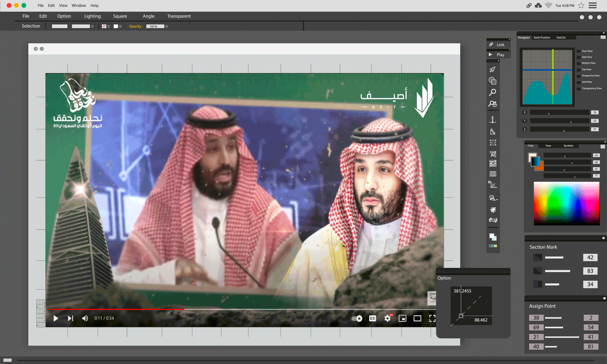Click the closed captions CC icon
Image resolution: width=607 pixels, height=364 pixels.
coord(372,318)
